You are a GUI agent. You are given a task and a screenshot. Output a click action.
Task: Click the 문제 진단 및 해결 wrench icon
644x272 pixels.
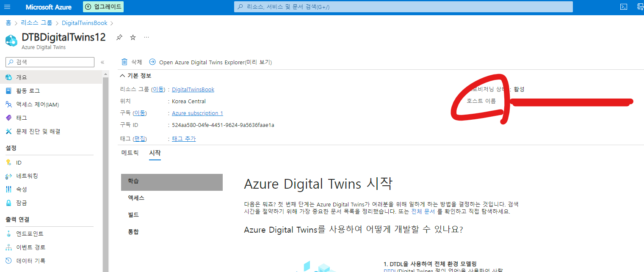tap(8, 132)
